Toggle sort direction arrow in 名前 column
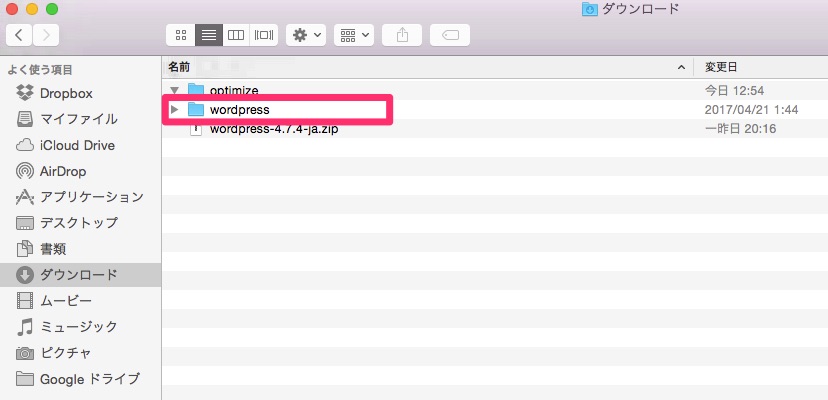This screenshot has width=828, height=400. click(x=682, y=68)
